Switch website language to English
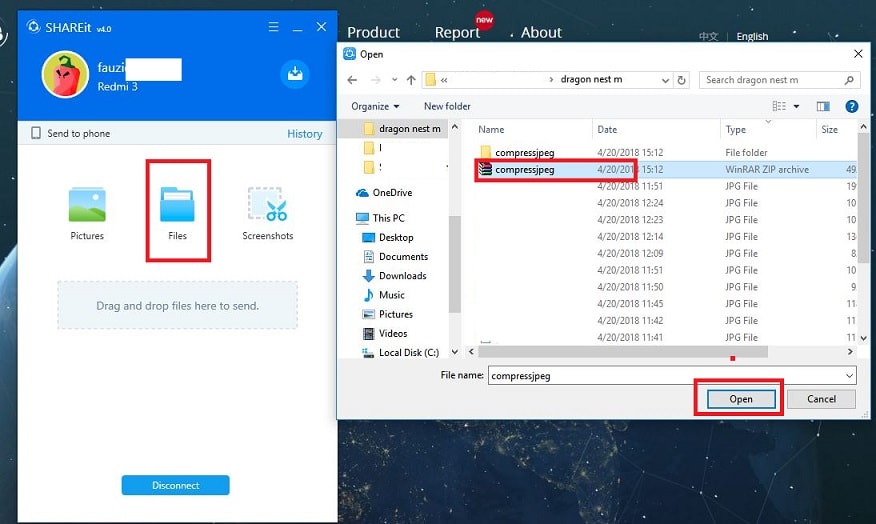This screenshot has width=876, height=524. coord(752,36)
